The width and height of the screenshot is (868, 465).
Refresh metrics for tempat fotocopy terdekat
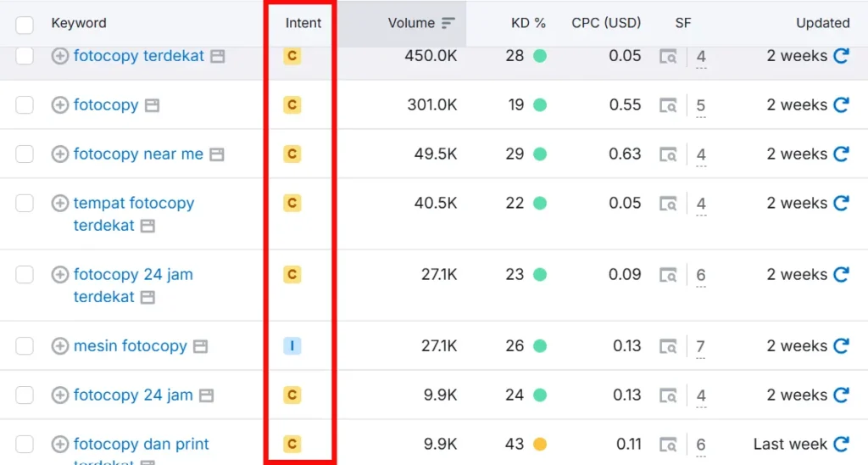pyautogui.click(x=842, y=203)
